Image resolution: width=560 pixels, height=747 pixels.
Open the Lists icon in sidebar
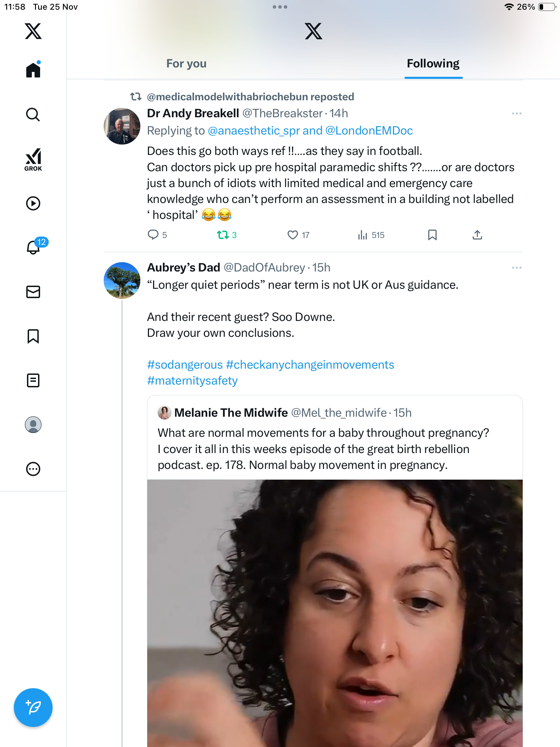(x=33, y=380)
